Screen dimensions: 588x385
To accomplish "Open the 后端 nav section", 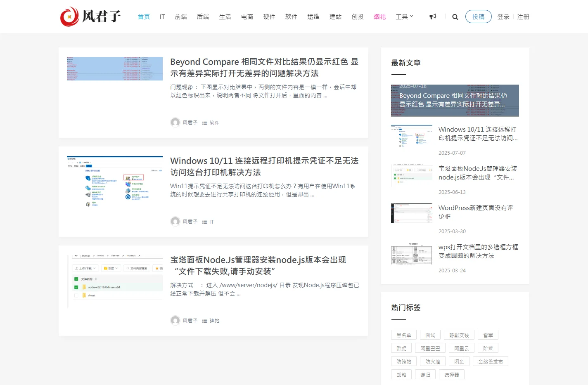I will [x=203, y=17].
